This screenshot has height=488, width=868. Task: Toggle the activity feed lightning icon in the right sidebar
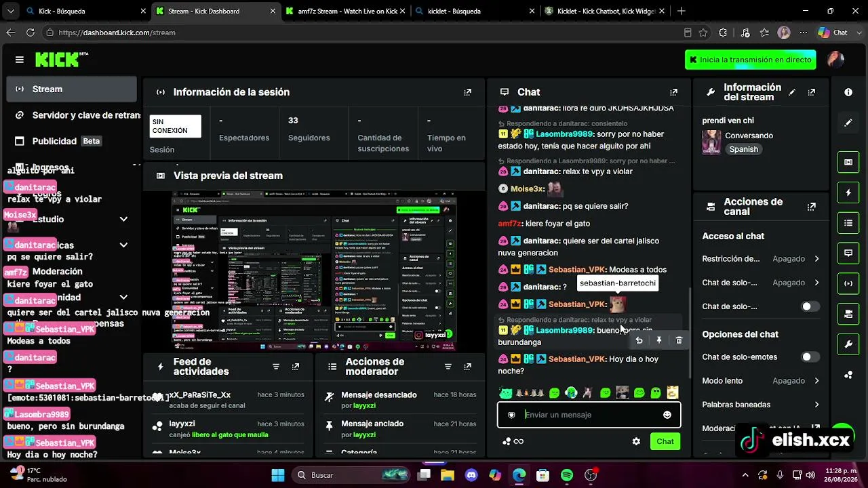[848, 192]
